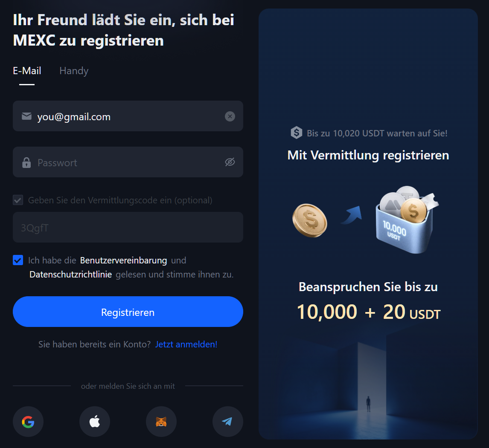Screen dimensions: 489x448
Task: Select the E-Mail tab
Action: (27, 71)
